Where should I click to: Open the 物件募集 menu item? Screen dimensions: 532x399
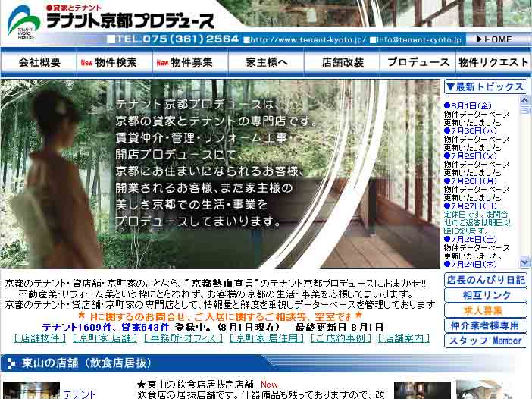[x=191, y=62]
